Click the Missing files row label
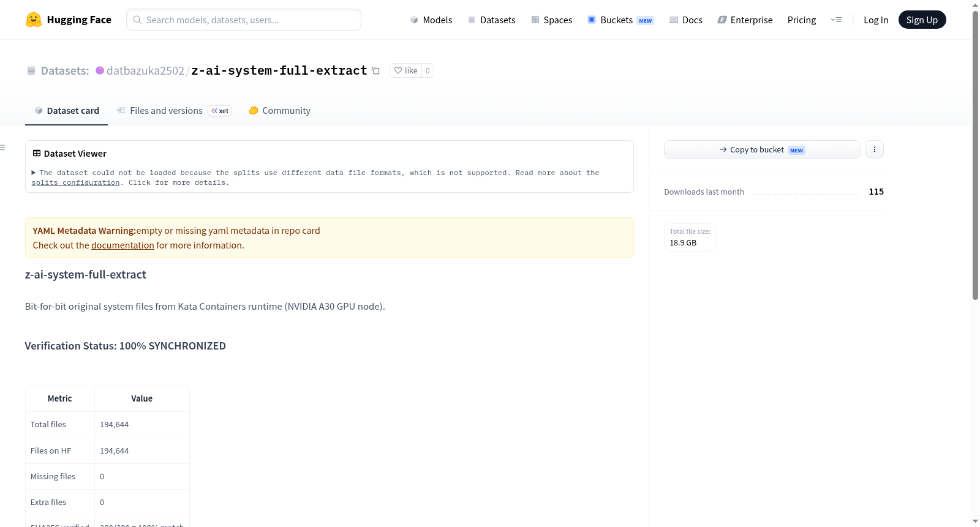Viewport: 980px width, 527px height. (x=53, y=477)
